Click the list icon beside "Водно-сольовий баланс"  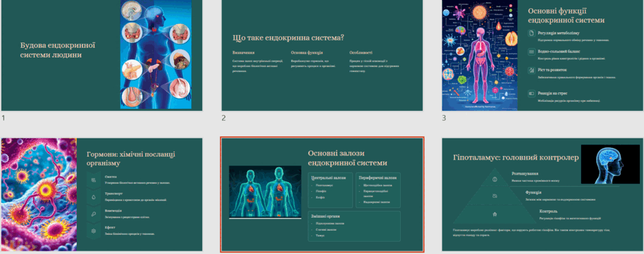tap(531, 52)
